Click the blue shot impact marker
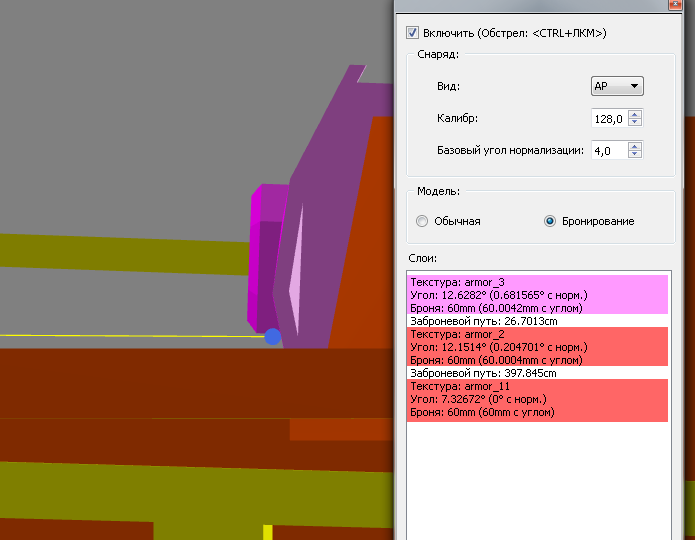 [x=273, y=337]
